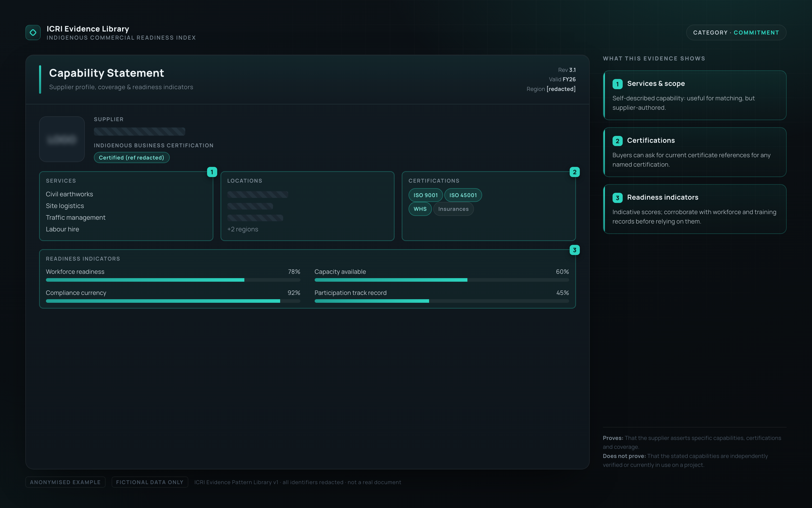Click the 2 icon in the Certifications explainer
The height and width of the screenshot is (508, 812).
click(617, 141)
